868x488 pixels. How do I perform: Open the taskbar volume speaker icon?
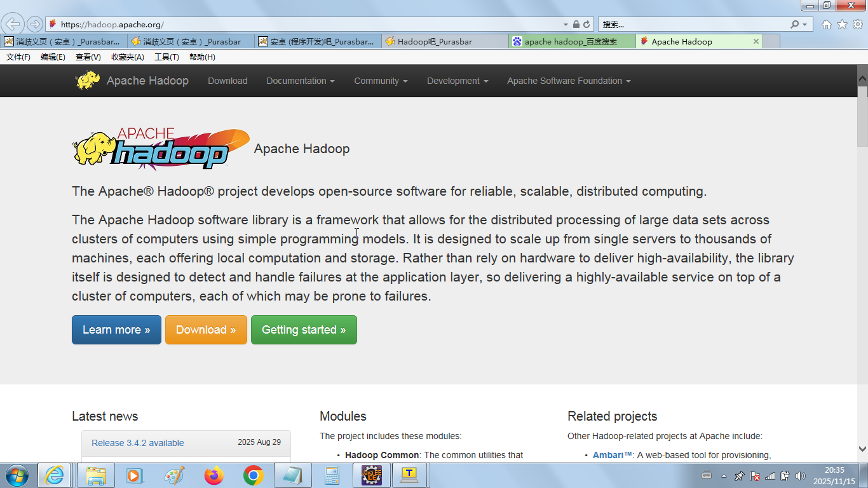(800, 476)
